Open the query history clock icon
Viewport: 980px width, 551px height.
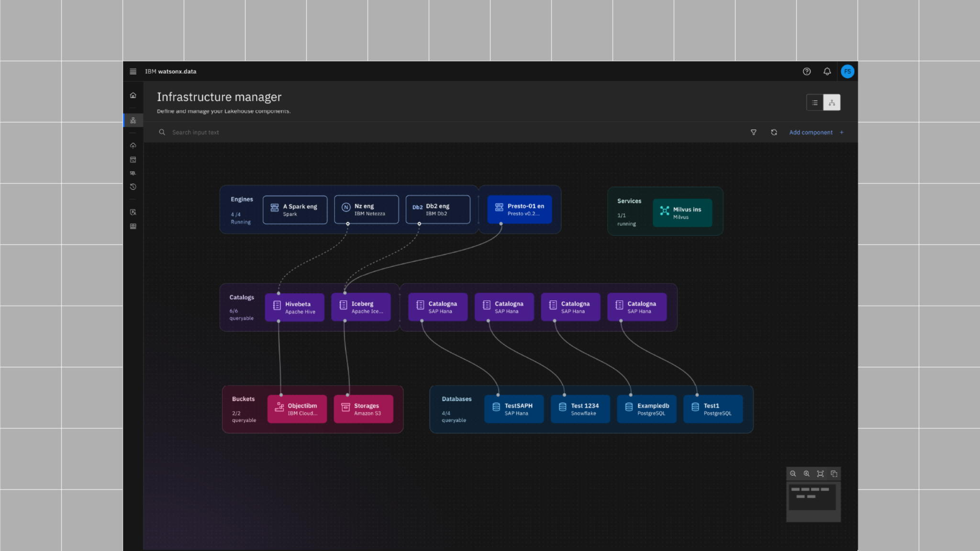coord(133,187)
